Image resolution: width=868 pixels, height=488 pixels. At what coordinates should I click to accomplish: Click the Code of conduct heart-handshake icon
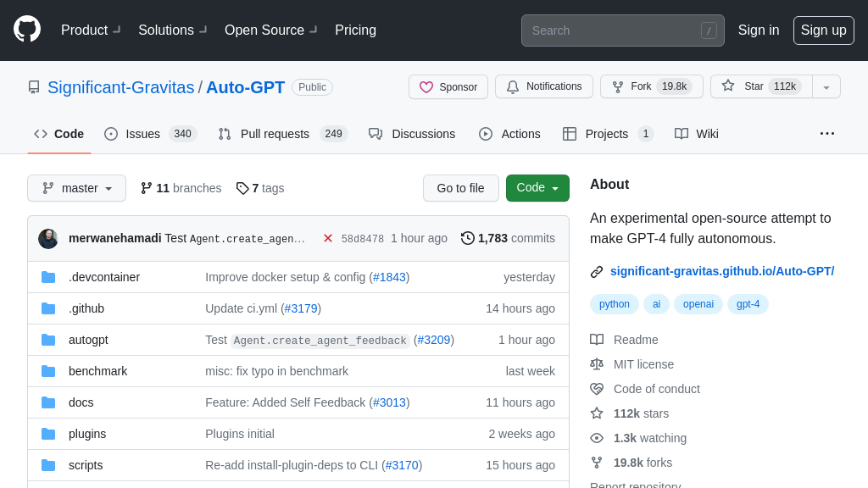point(597,389)
